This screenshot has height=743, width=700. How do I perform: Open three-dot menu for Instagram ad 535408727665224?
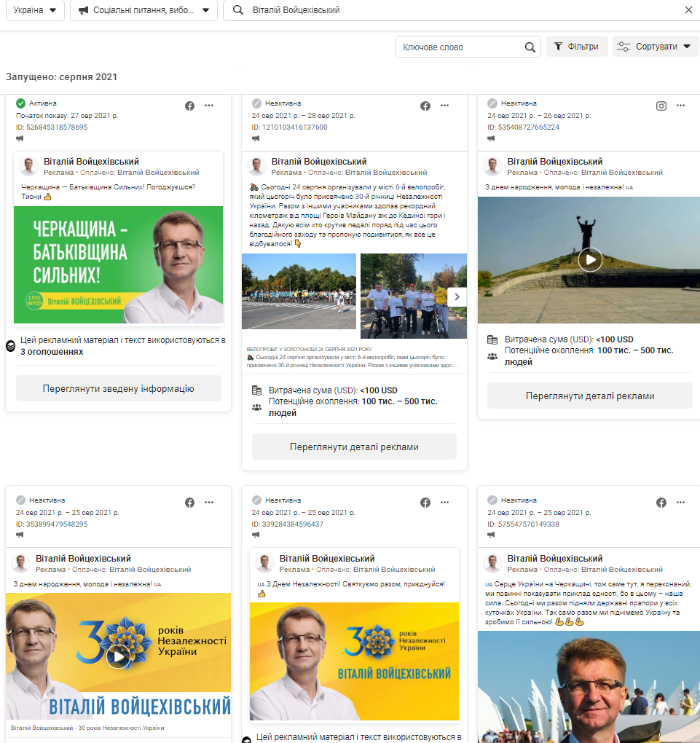680,106
